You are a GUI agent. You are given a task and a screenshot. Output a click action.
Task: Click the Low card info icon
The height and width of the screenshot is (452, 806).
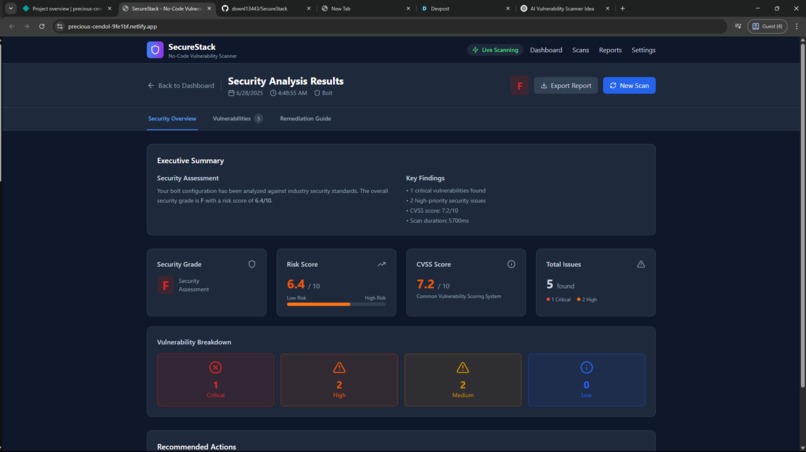[x=587, y=367]
